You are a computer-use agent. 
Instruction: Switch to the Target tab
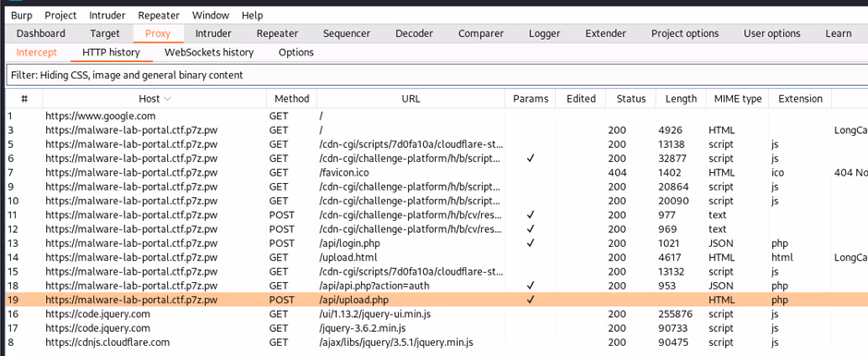pyautogui.click(x=104, y=33)
